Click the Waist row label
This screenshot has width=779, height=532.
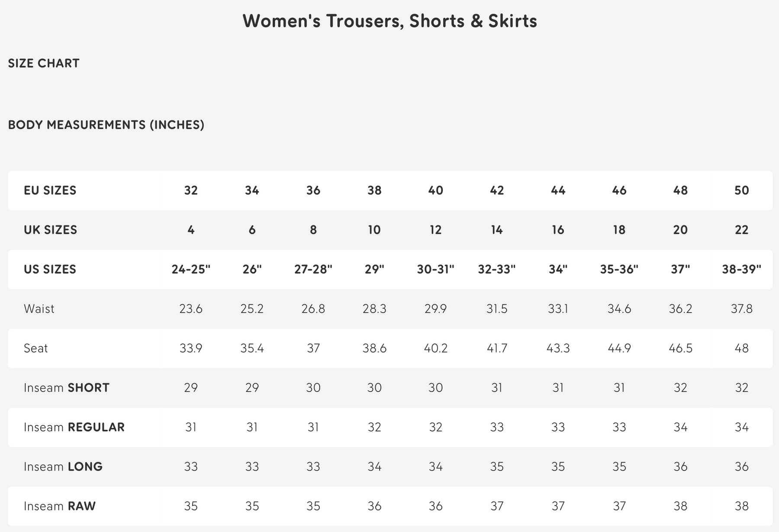(x=39, y=309)
